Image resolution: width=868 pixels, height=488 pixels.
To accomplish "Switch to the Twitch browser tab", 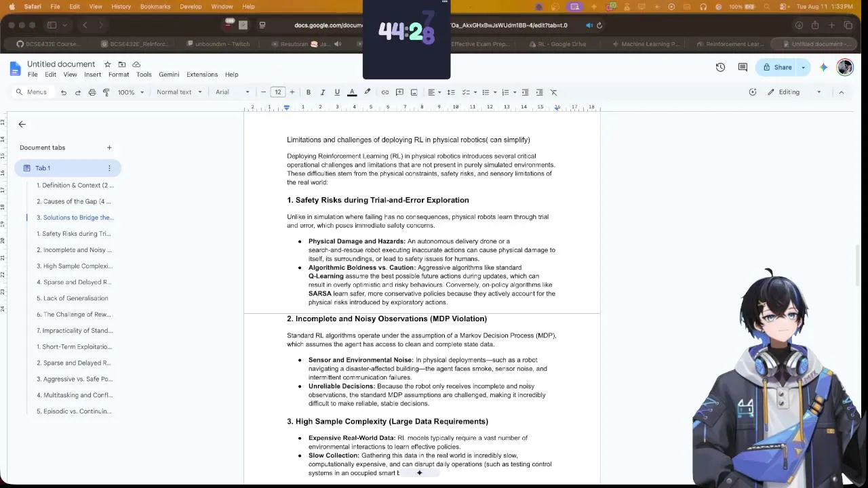I will (218, 44).
